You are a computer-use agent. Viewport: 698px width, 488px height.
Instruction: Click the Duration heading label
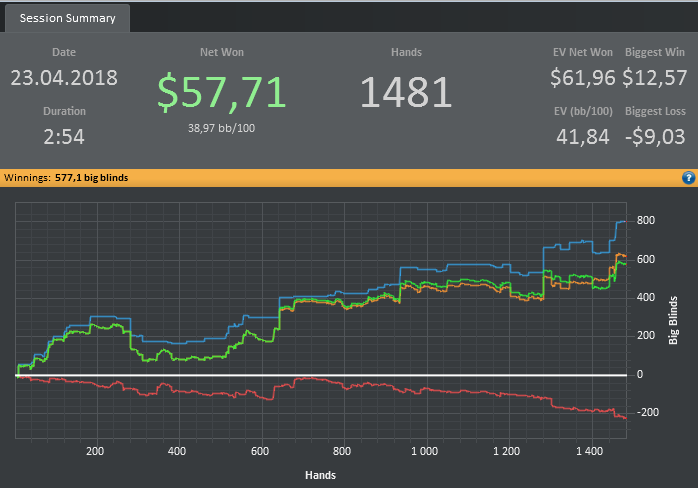click(64, 111)
